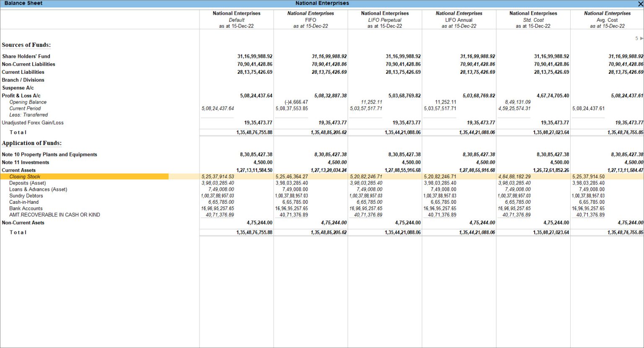The image size is (644, 348).
Task: Close the Balance Sheet report window
Action: click(x=640, y=3)
